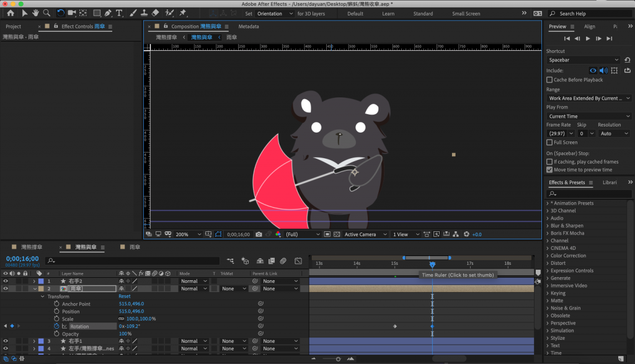Select the Zoom magnifier tool
Image resolution: width=635 pixels, height=364 pixels.
(47, 14)
